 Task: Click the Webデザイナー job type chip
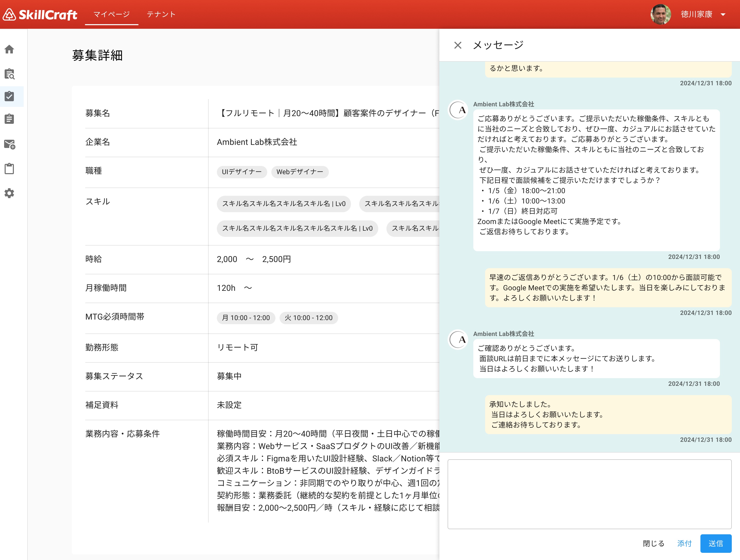tap(300, 172)
